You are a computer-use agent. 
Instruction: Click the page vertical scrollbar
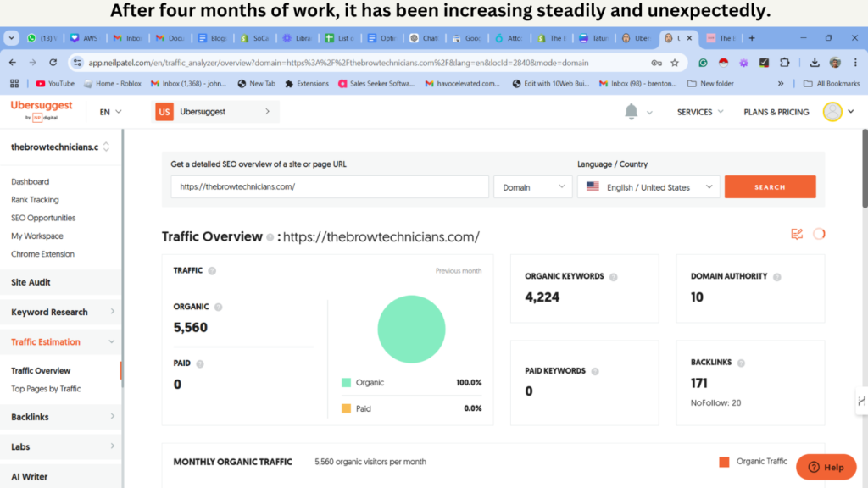pyautogui.click(x=865, y=169)
